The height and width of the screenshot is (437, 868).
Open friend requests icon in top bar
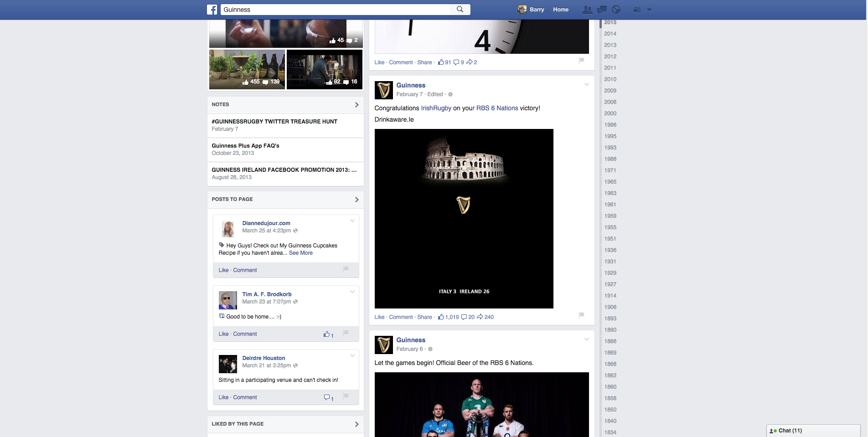(588, 10)
